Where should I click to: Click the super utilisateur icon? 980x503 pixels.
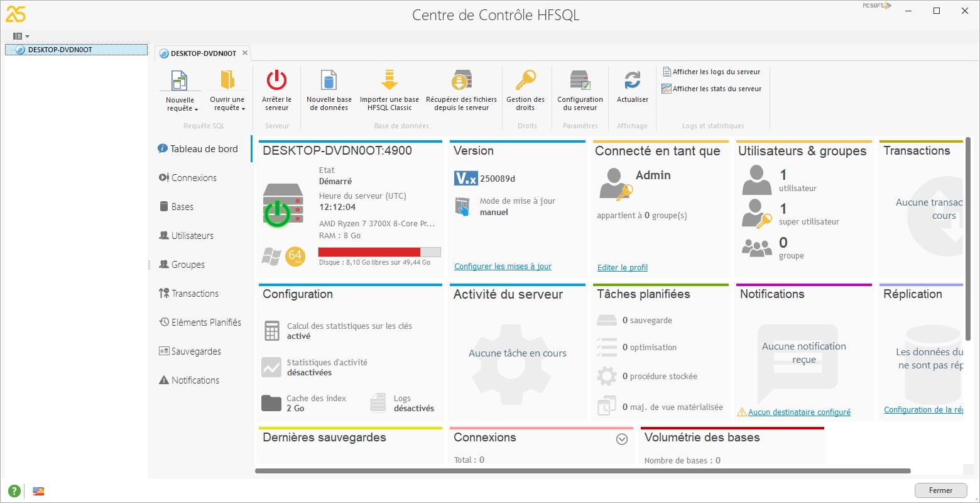[756, 213]
